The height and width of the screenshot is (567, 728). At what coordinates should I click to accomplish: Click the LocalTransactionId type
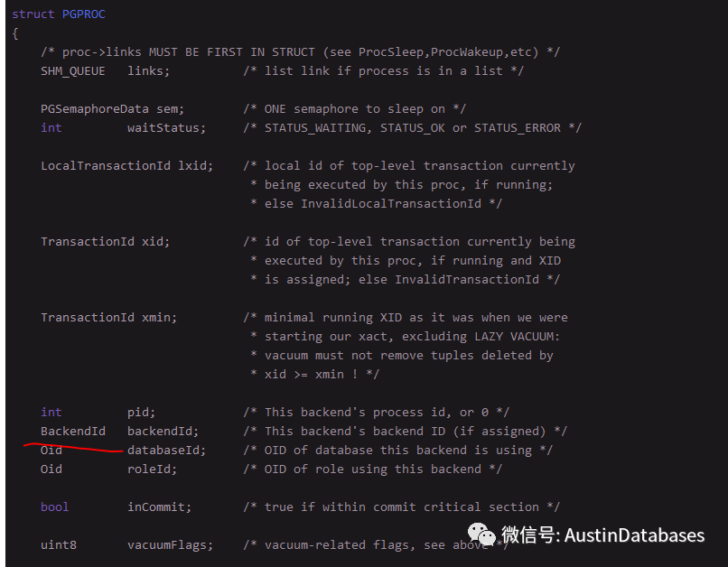click(x=106, y=166)
